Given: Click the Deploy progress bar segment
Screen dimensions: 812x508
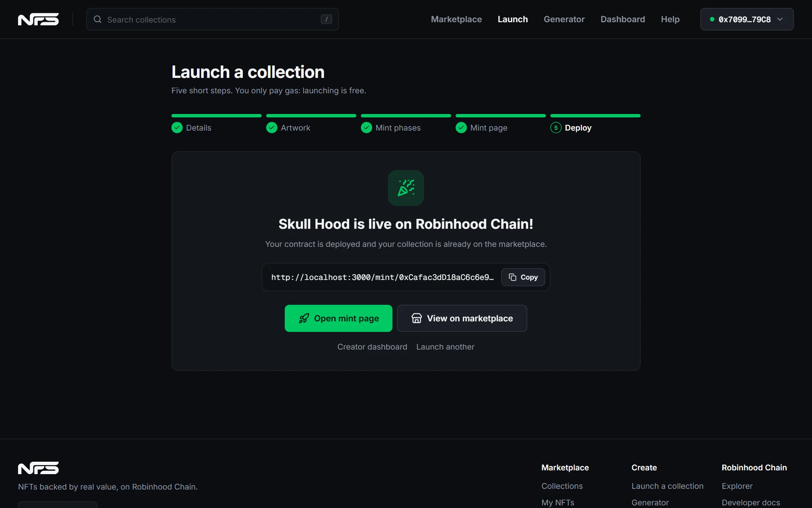Looking at the screenshot, I should pos(595,116).
